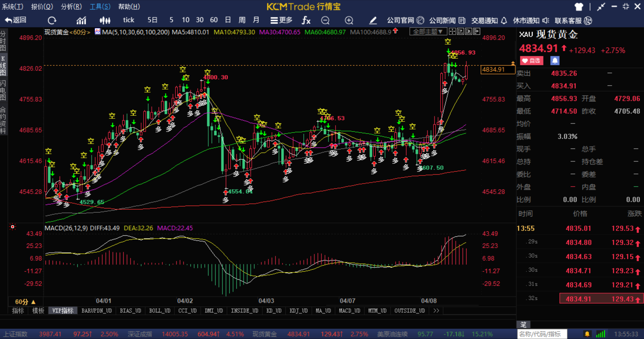Screen dimensions: 644x339
Task: Open the 工具(S) menu
Action: (100, 7)
